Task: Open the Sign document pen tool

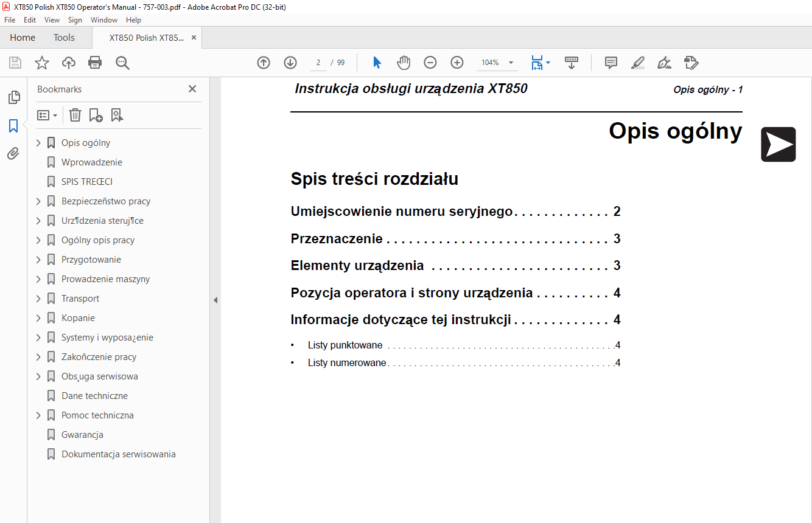Action: tap(664, 63)
